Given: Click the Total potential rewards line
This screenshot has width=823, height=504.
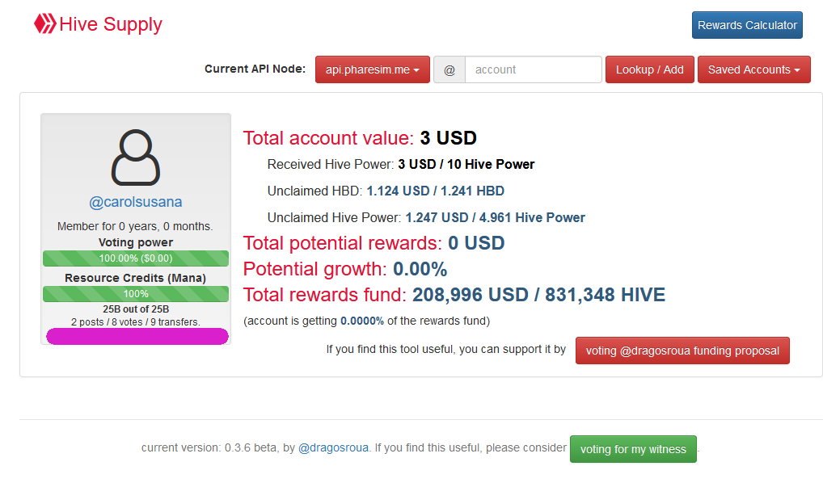Looking at the screenshot, I should click(x=374, y=243).
